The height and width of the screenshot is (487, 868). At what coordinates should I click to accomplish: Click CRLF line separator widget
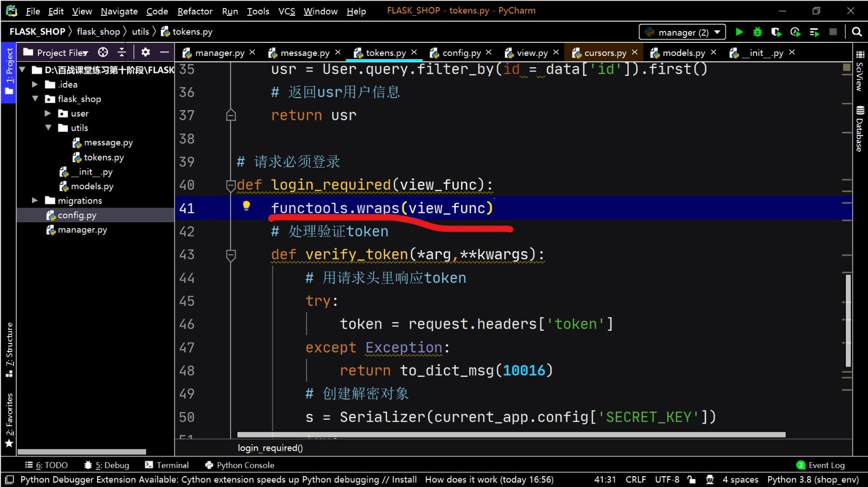tap(635, 479)
